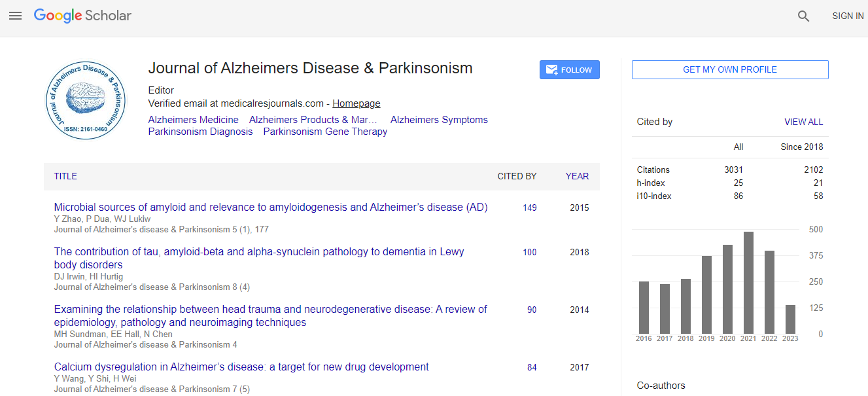Open the hamburger menu
The image size is (868, 396).
click(15, 16)
